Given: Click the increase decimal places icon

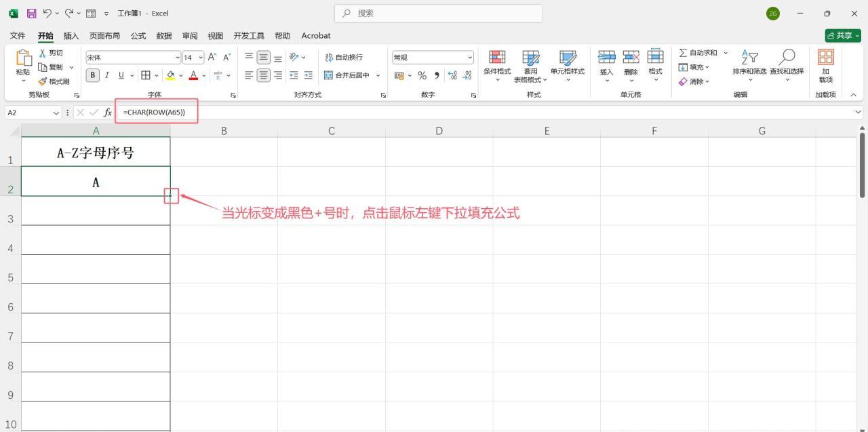Looking at the screenshot, I should [x=452, y=75].
